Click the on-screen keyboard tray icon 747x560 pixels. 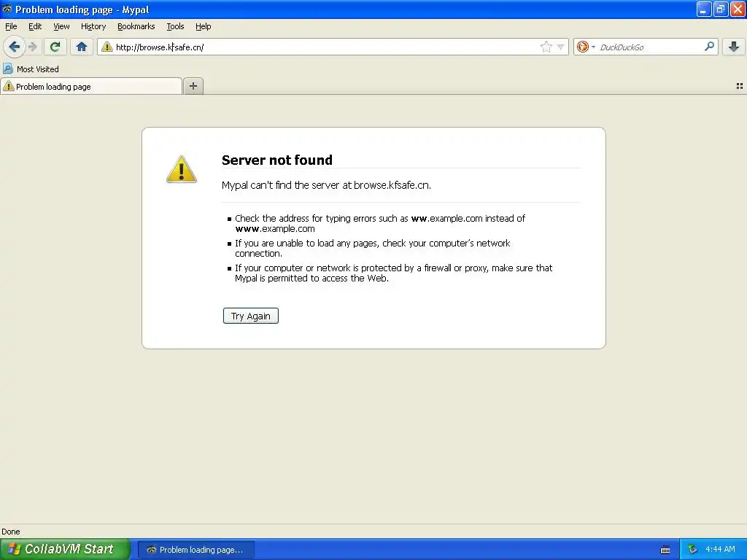click(x=665, y=550)
